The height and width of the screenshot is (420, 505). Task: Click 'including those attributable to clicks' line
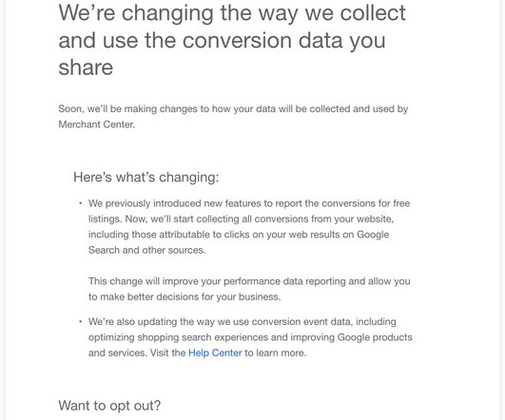click(239, 235)
